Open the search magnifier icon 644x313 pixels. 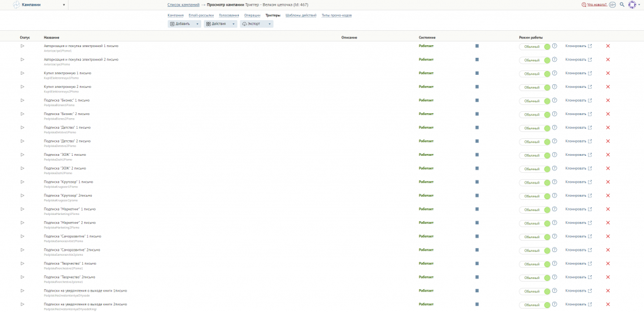[622, 4]
